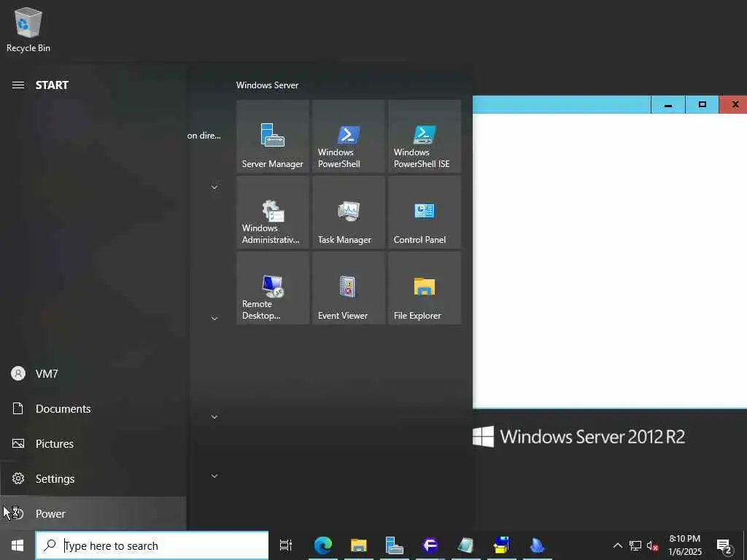
Task: Open the yellow box taskbar app
Action: pyautogui.click(x=502, y=545)
